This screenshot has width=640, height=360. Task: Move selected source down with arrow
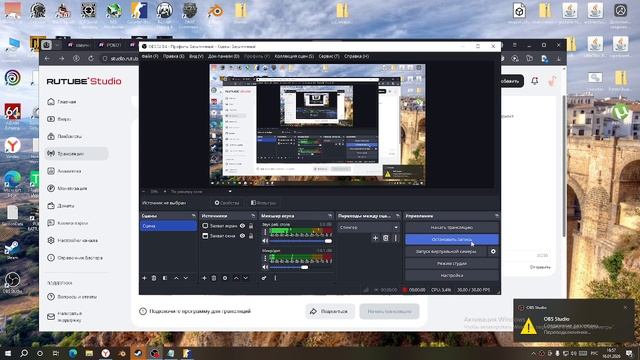(245, 278)
